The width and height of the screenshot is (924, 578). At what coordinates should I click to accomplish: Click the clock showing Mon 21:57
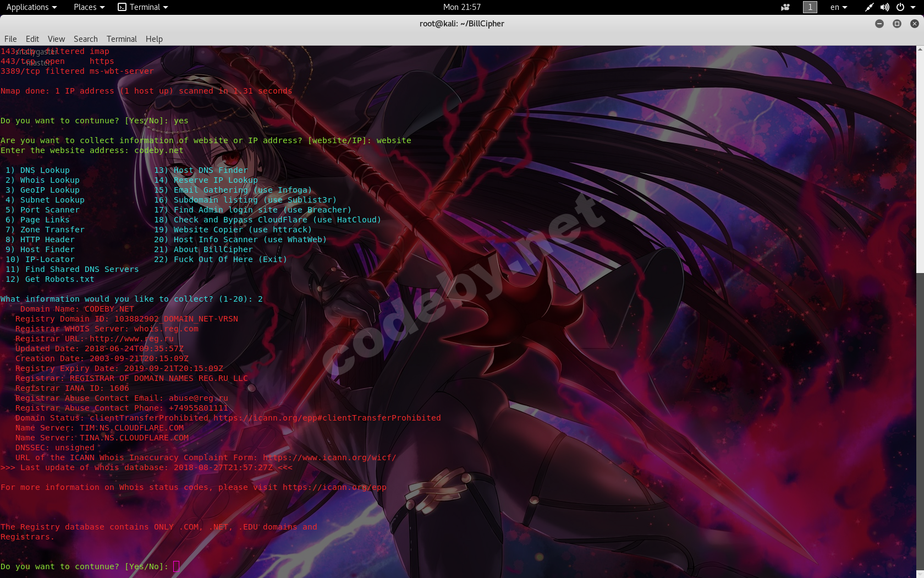(462, 7)
